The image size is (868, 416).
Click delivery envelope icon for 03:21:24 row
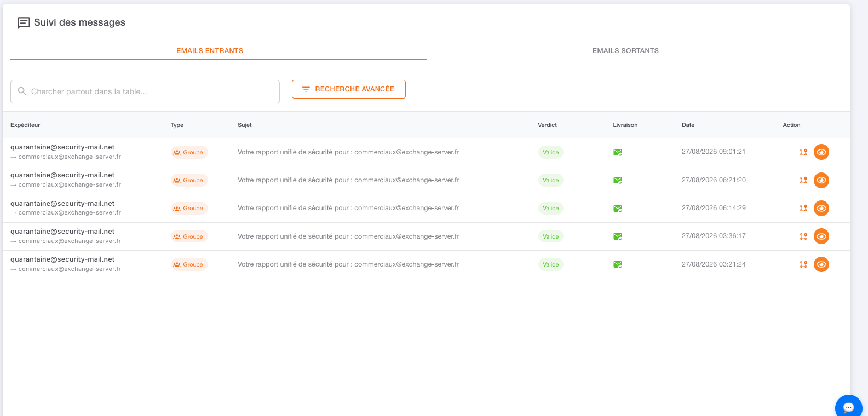pos(618,264)
